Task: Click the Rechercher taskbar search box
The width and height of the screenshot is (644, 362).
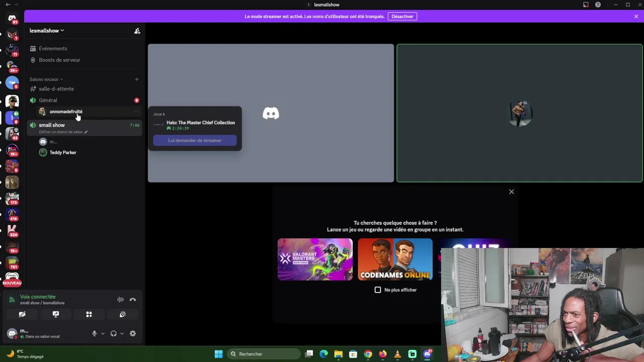Action: pyautogui.click(x=264, y=354)
